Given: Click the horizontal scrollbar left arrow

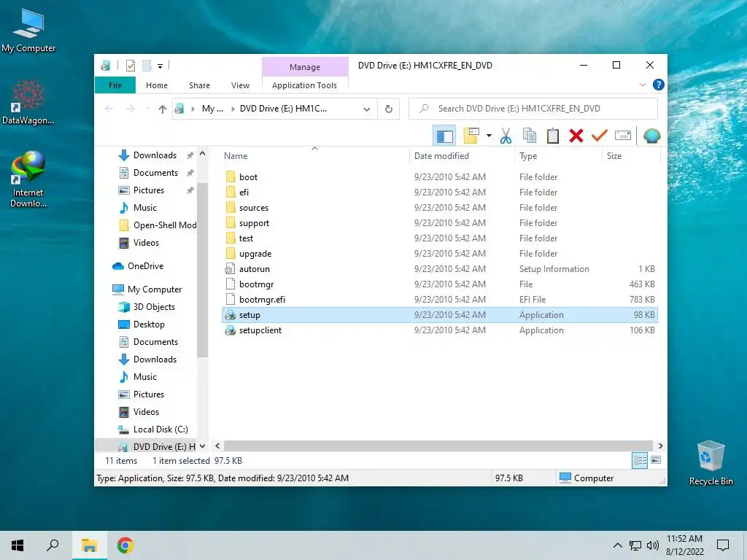Looking at the screenshot, I should point(217,446).
